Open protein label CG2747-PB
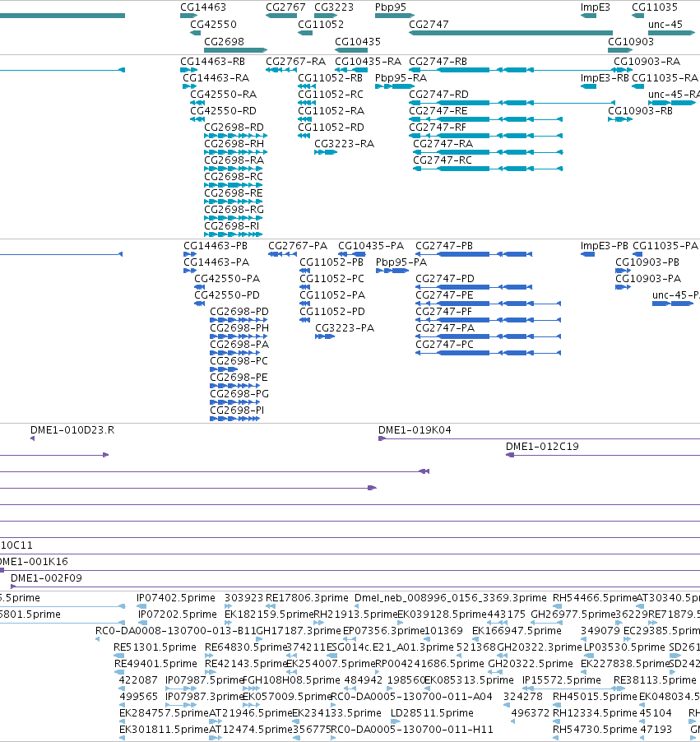This screenshot has height=742, width=700. click(x=444, y=246)
